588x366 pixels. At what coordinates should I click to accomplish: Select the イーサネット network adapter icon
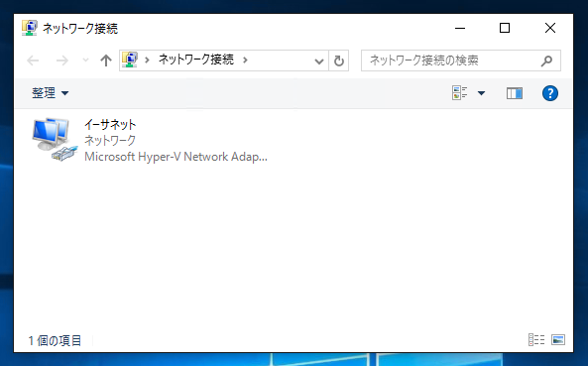pos(55,139)
